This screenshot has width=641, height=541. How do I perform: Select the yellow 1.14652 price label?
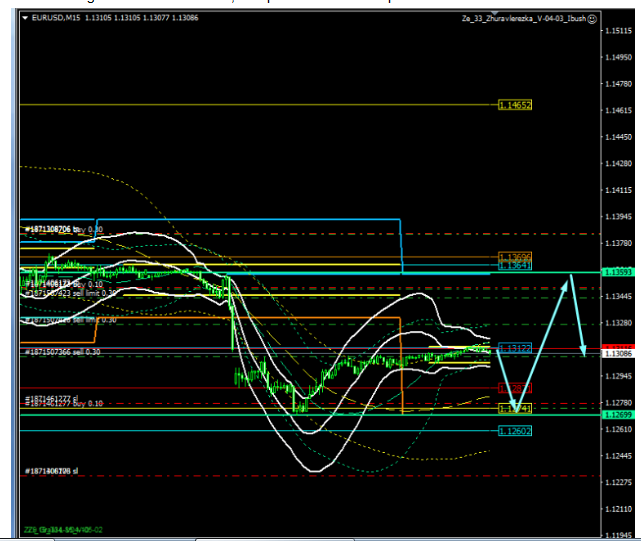coord(514,105)
